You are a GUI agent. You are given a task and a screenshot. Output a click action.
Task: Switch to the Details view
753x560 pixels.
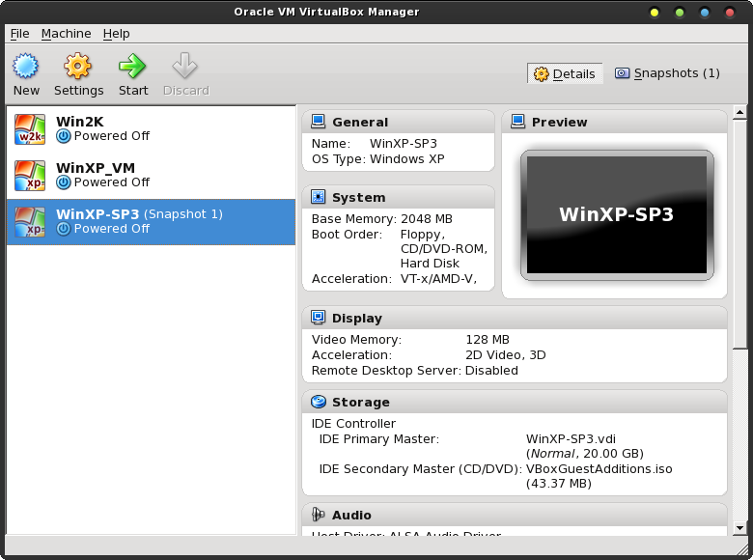pyautogui.click(x=565, y=73)
